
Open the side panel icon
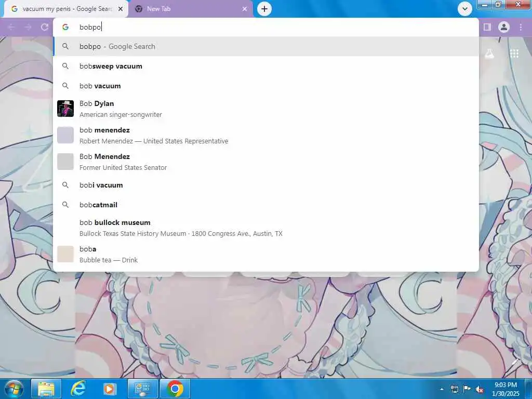(487, 27)
